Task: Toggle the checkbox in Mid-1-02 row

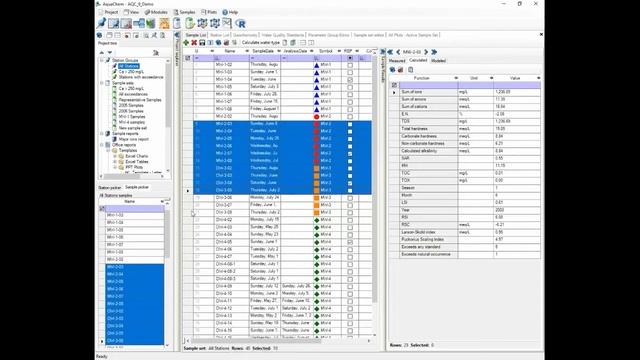Action: tap(350, 65)
